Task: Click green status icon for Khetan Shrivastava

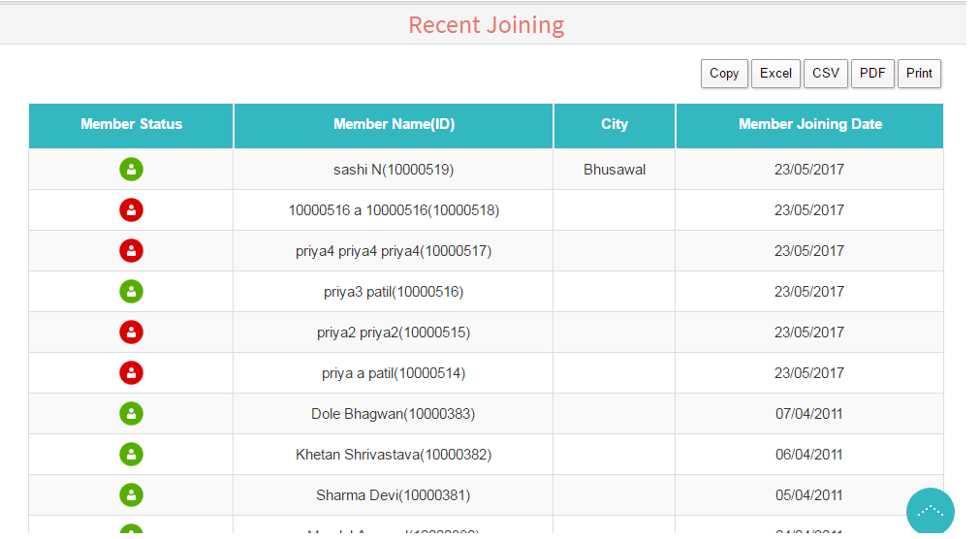Action: coord(132,455)
